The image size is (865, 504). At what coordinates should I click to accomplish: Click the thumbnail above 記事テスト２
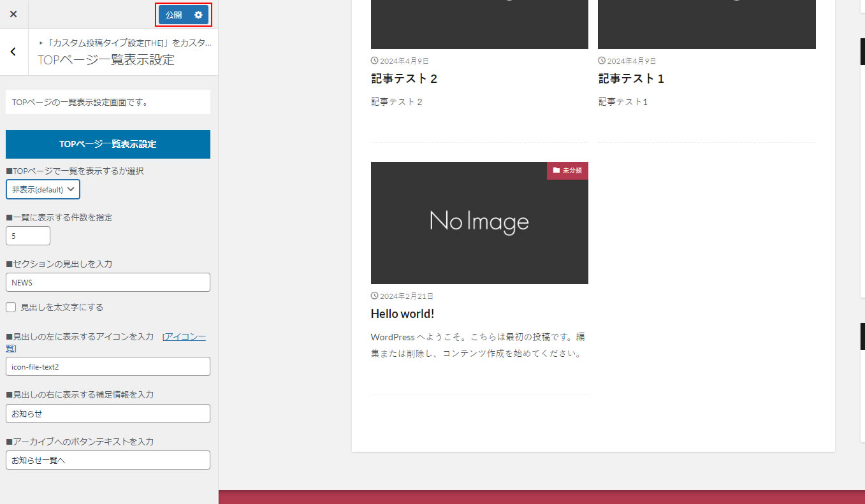(479, 24)
